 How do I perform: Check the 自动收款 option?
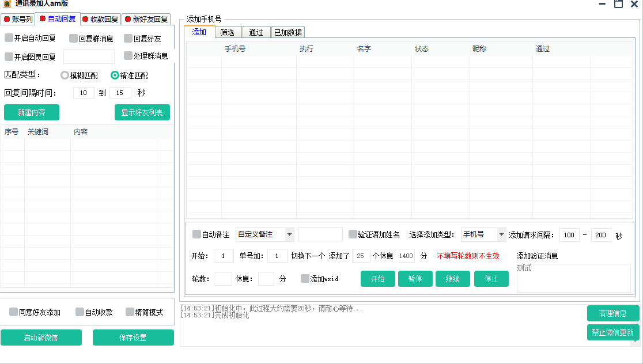pyautogui.click(x=79, y=312)
